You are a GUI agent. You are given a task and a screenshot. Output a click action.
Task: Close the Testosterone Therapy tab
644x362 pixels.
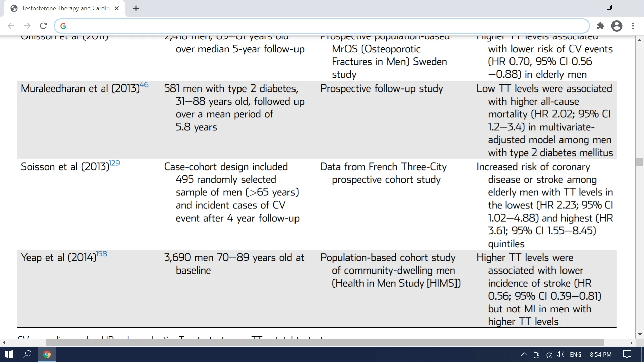(117, 8)
